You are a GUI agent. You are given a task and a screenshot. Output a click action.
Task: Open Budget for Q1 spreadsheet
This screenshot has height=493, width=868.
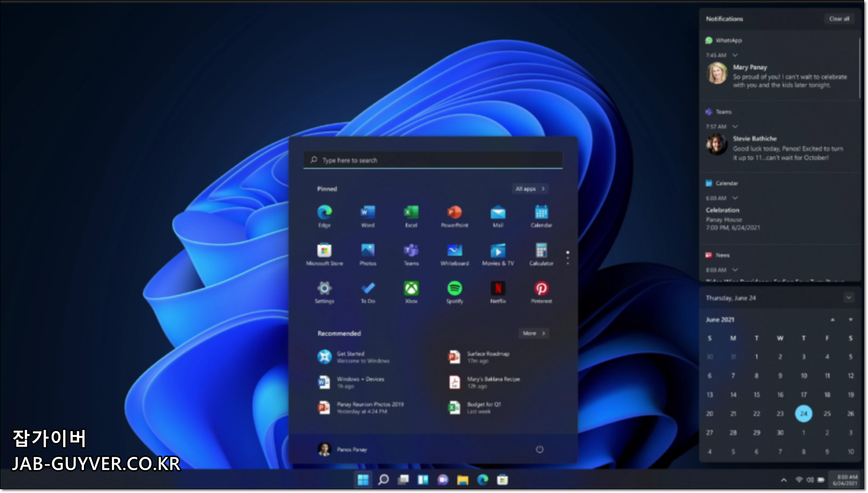(x=475, y=408)
